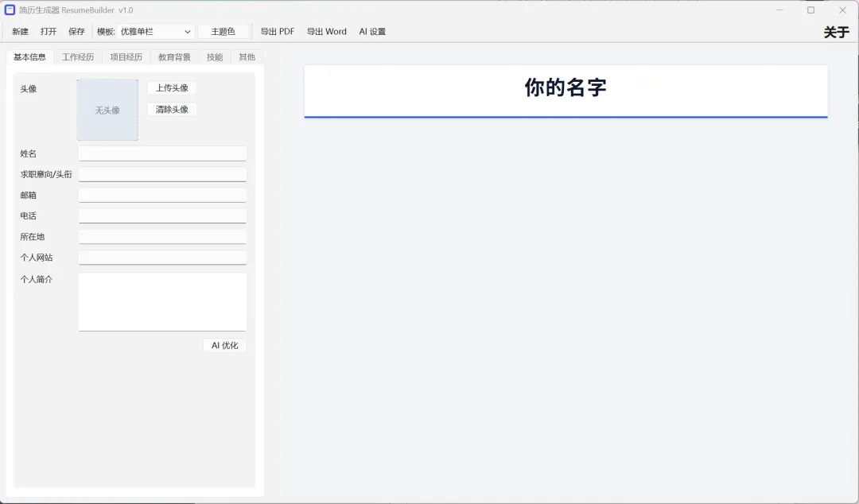Open AI 设置 from the toolbar
The height and width of the screenshot is (504, 859).
click(x=372, y=32)
